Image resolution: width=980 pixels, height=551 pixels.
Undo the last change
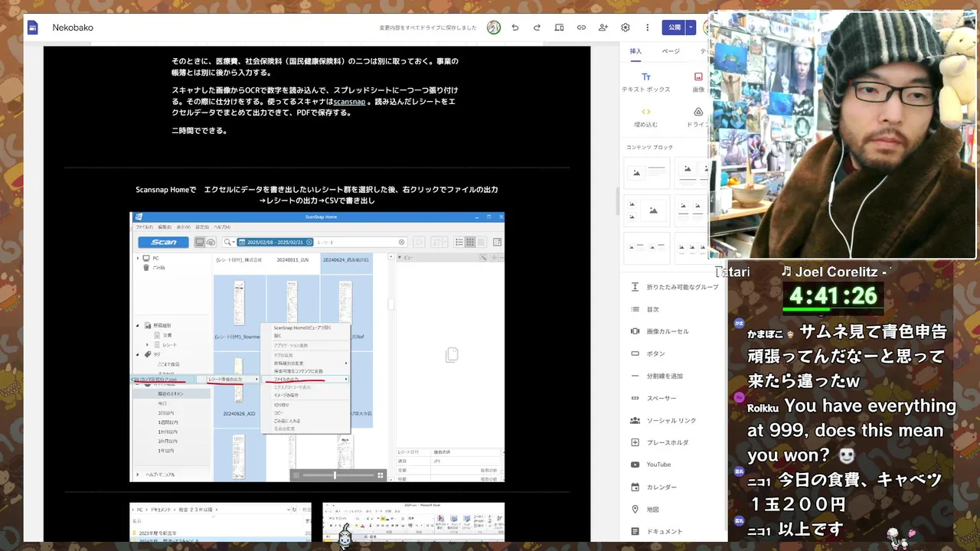515,28
